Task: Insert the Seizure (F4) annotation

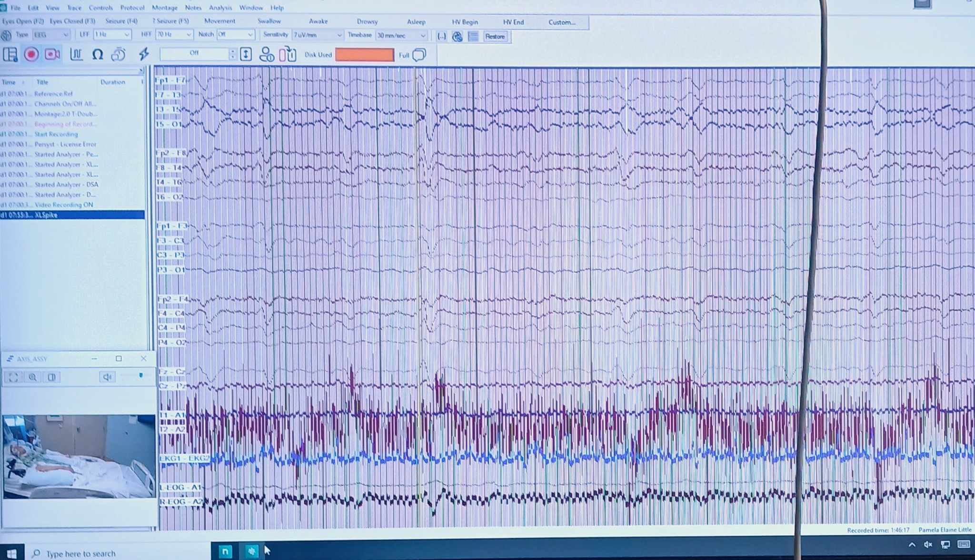Action: point(121,21)
